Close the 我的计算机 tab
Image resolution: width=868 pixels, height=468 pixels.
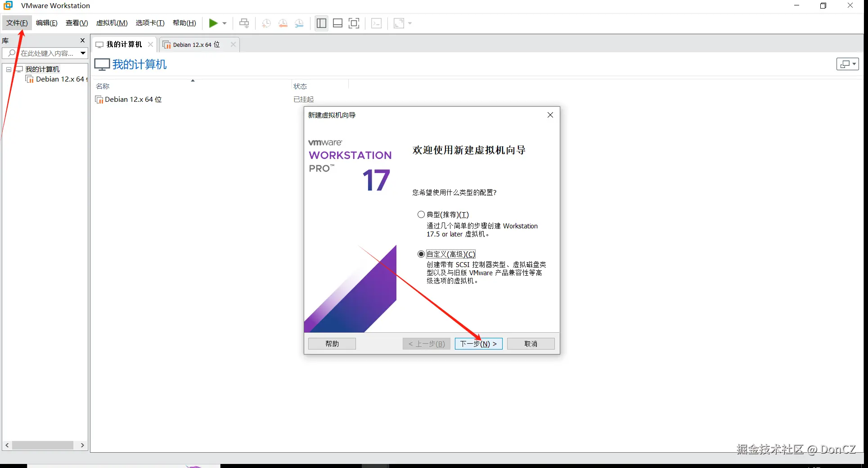coord(151,44)
